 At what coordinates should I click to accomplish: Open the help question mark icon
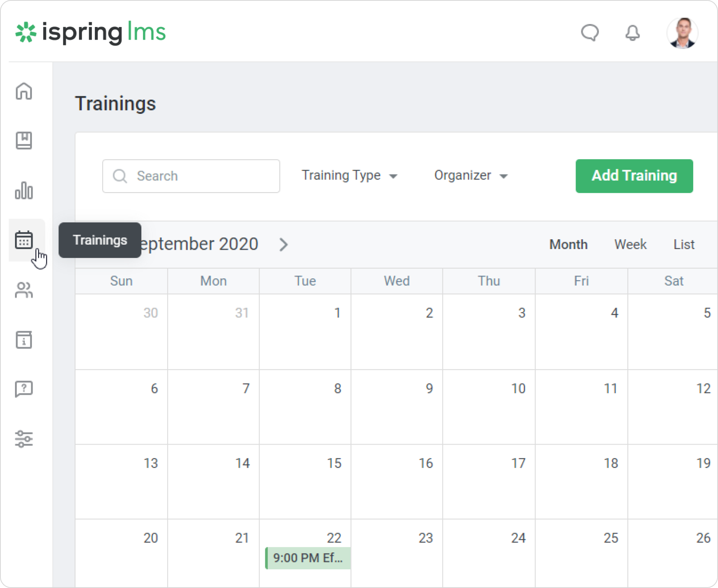[24, 389]
